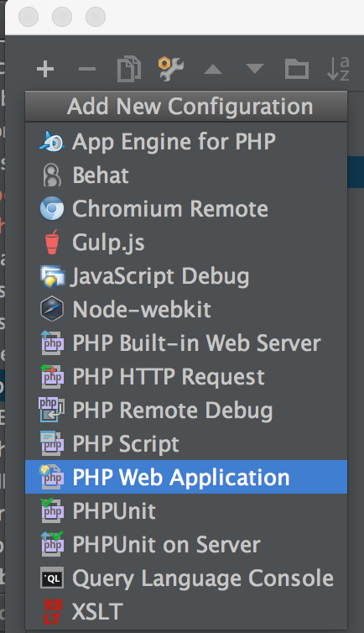
Task: Click the Behat icon
Action: point(52,175)
